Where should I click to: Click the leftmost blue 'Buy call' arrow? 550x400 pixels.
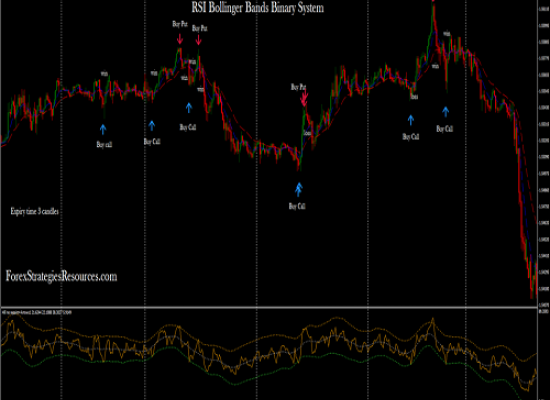click(103, 129)
